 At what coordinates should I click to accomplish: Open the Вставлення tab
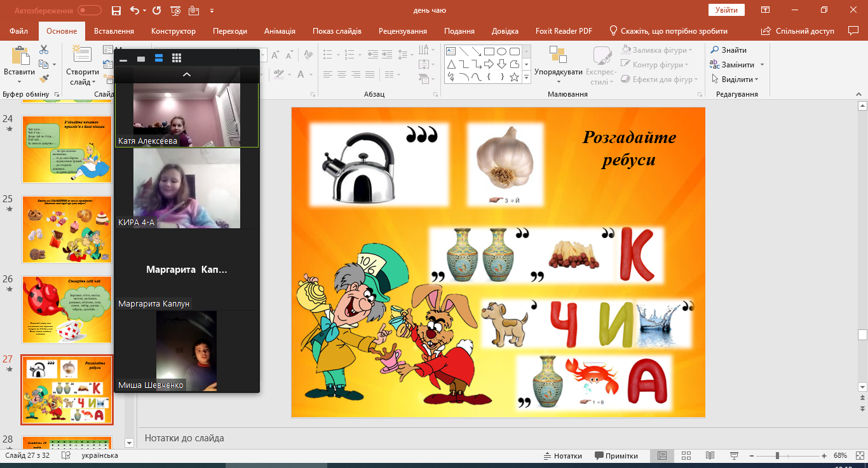(x=114, y=31)
